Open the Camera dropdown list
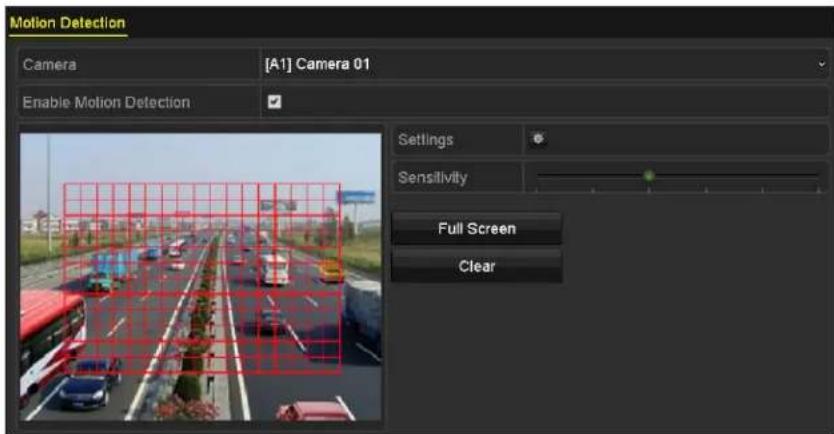The image size is (834, 434). (x=545, y=64)
